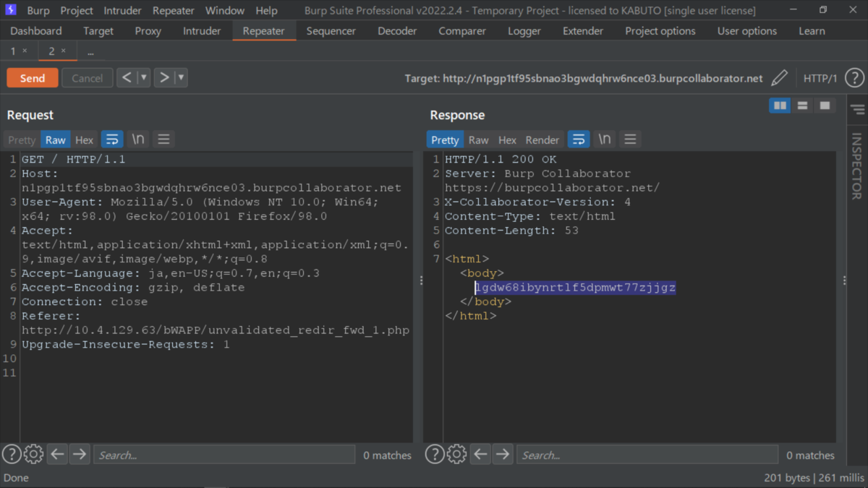Screen dimensions: 868x488
Task: Expand the INSPECTOR side panel
Action: coord(857,166)
